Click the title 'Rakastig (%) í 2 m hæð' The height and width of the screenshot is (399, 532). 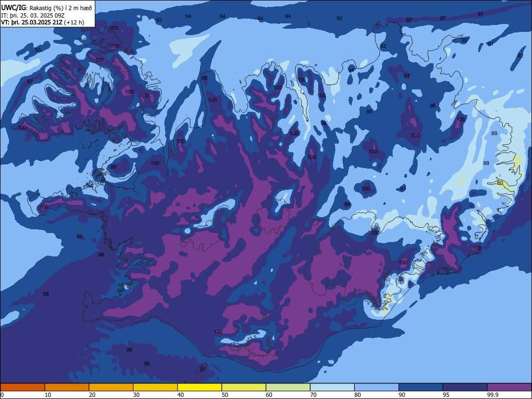(x=61, y=8)
